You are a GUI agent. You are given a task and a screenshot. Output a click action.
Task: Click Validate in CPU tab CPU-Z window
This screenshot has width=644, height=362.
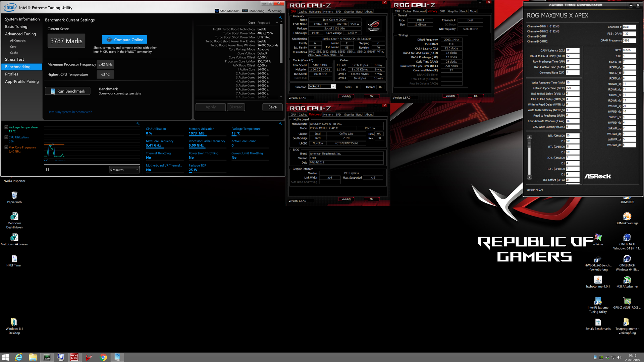tap(346, 96)
